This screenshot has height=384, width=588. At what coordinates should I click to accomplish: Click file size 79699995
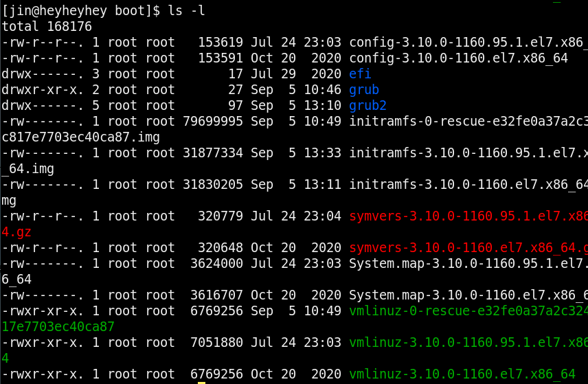pyautogui.click(x=213, y=121)
